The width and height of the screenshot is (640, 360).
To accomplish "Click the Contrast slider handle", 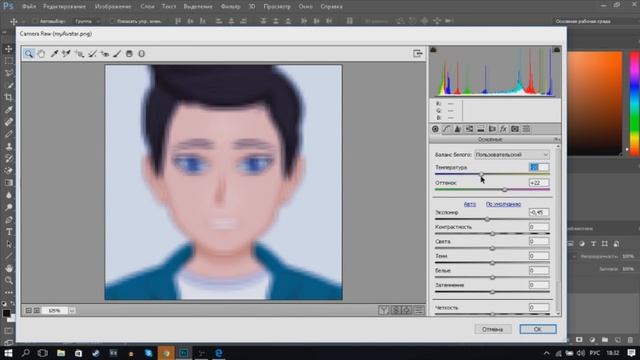I will 492,234.
